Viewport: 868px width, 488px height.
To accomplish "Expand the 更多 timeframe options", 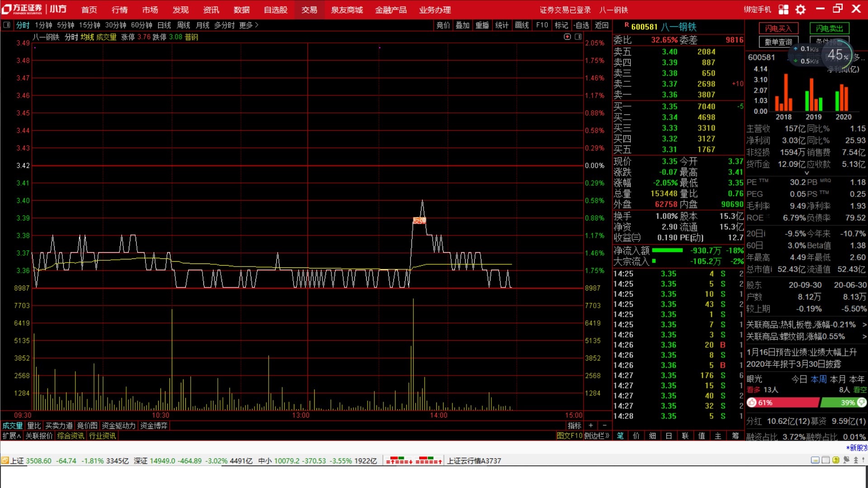I will [x=249, y=25].
